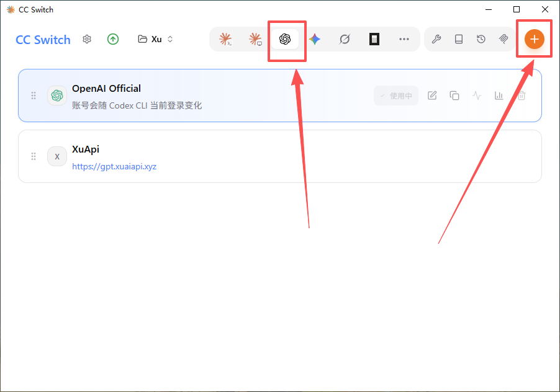
Task: Switch to the Gemini app tab
Action: coord(315,39)
